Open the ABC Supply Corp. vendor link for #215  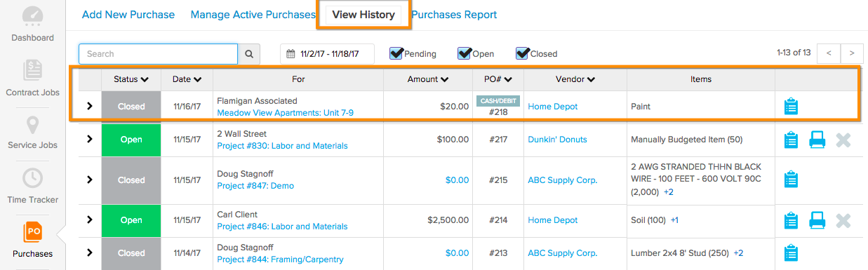[x=563, y=180]
